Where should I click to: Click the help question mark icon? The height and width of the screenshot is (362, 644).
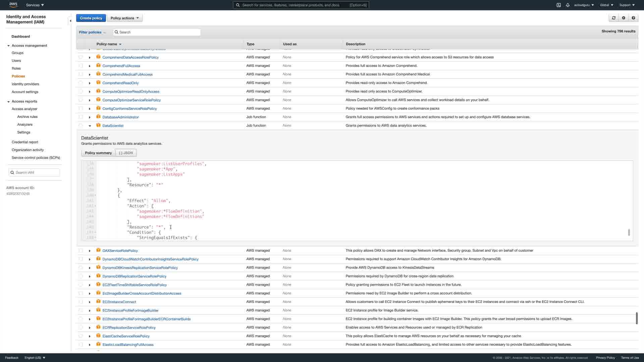pos(633,18)
